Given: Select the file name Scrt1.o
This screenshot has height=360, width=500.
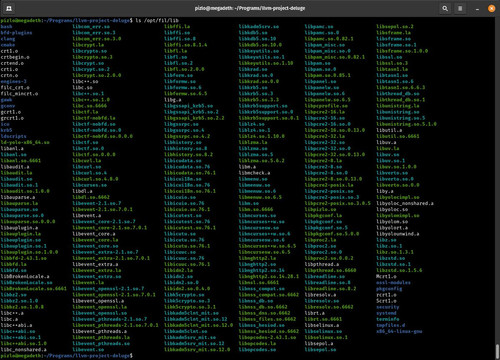Looking at the screenshot, I should click(386, 301).
